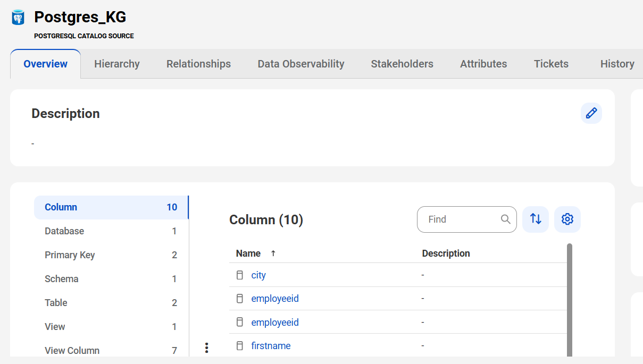Select the View Column asset type
Screen dimensions: 643x364
(111, 350)
